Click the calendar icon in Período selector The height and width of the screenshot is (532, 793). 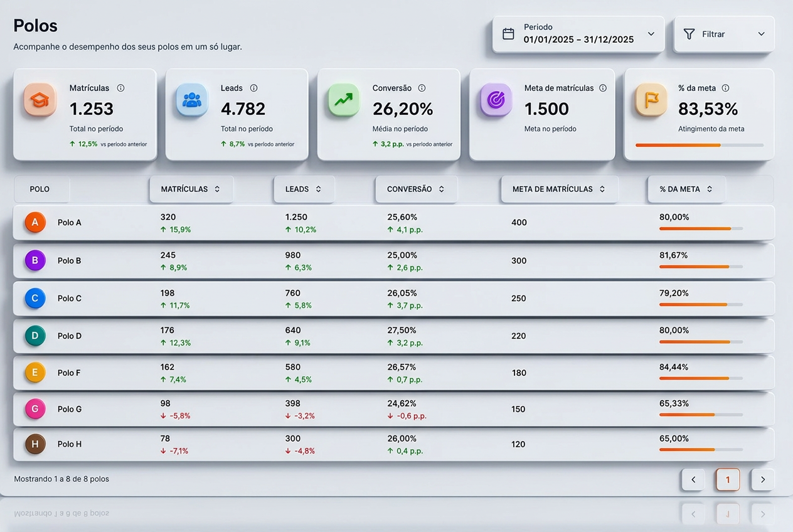[509, 34]
